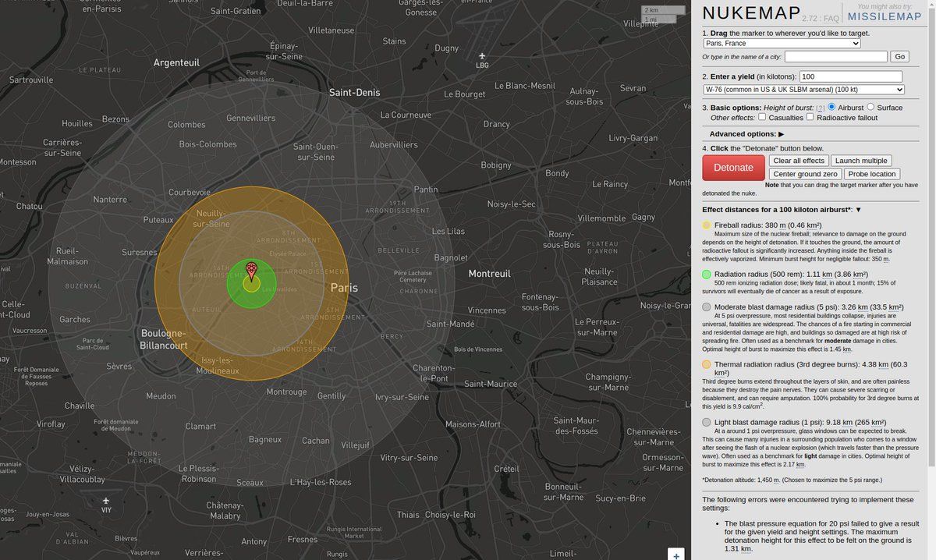936x560 pixels.
Task: Enable the Casualties checkbox
Action: (762, 117)
